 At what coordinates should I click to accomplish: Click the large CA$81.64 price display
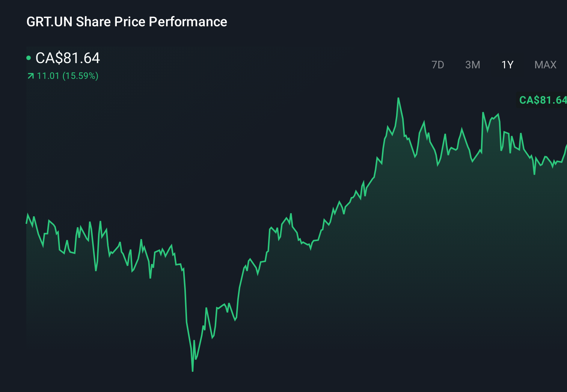click(x=68, y=58)
